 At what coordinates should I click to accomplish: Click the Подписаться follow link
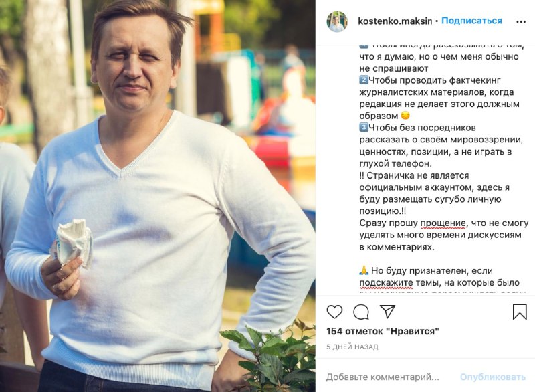(471, 21)
